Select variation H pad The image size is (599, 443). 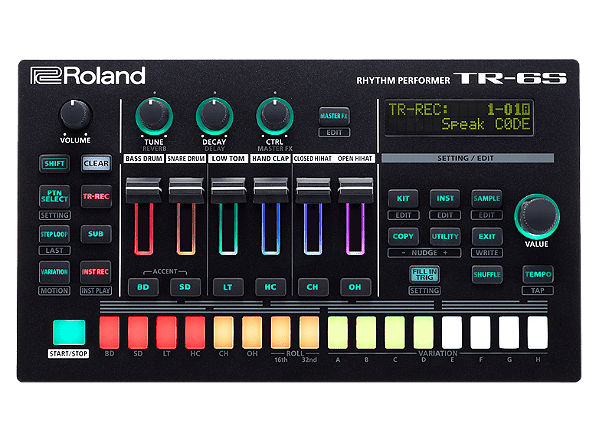pos(538,332)
